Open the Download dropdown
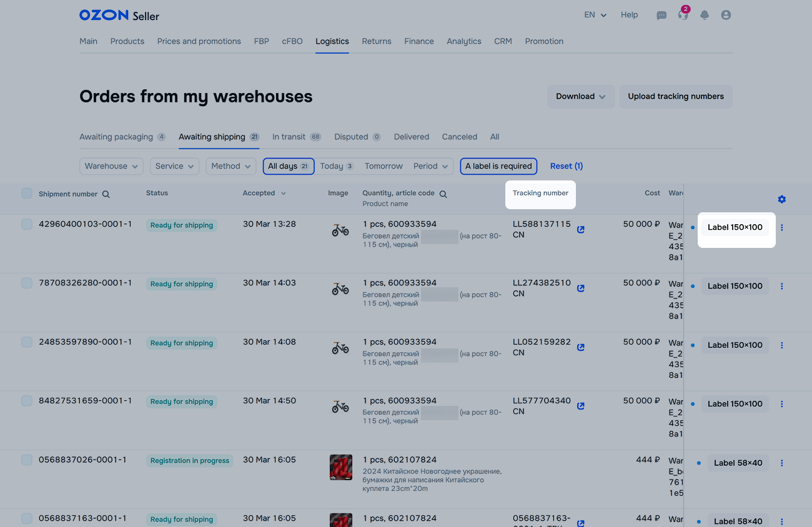 (x=580, y=97)
